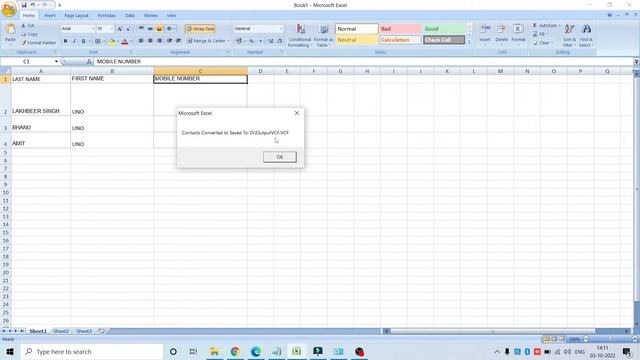Click the Accounting Number Format icon
The image size is (640, 360).
[x=239, y=41]
